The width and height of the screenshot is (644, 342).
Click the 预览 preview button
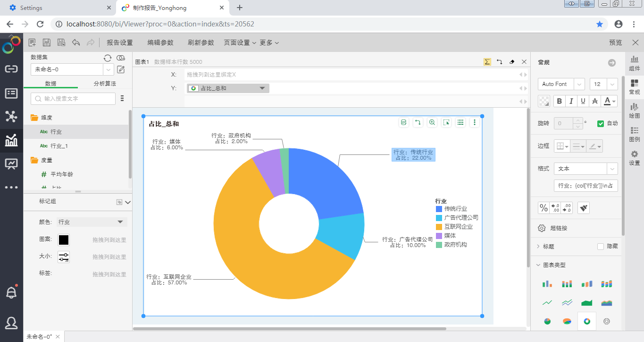point(615,43)
